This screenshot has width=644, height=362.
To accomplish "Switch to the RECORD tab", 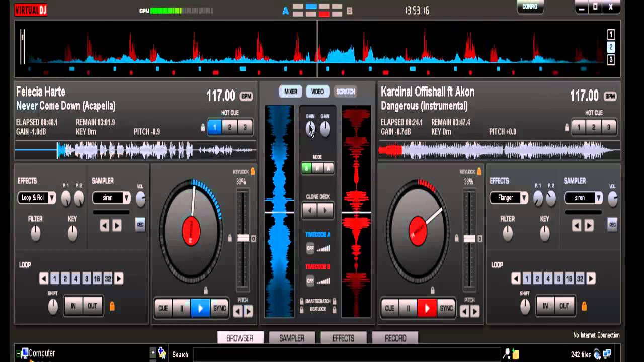I will 395,338.
